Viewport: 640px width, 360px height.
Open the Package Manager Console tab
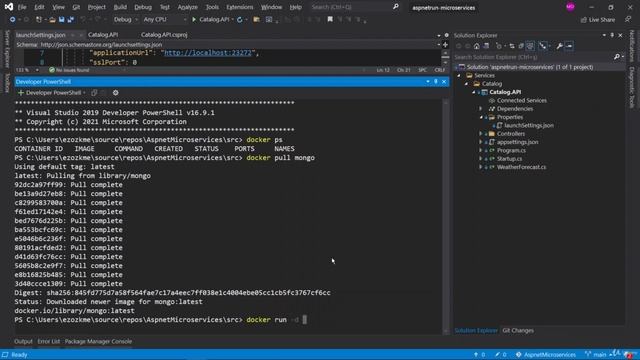click(x=98, y=342)
